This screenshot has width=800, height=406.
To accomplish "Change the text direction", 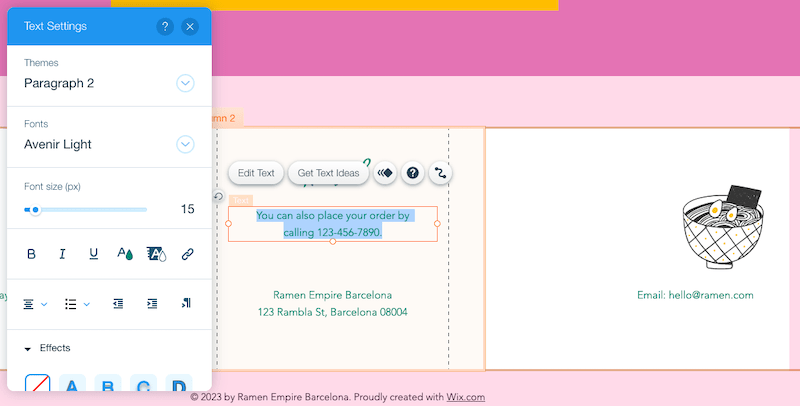I will [186, 303].
